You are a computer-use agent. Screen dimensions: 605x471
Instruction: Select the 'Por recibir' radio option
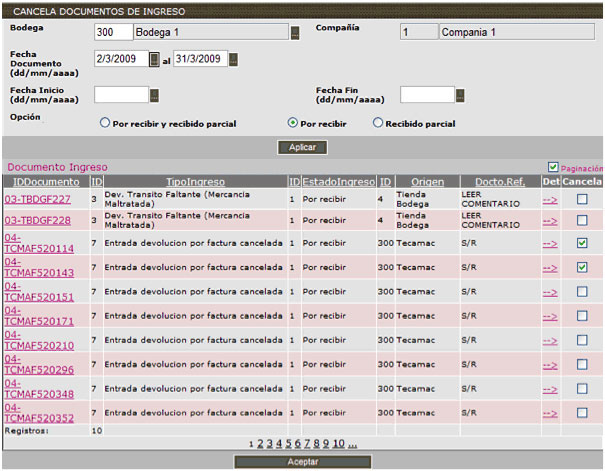click(x=292, y=123)
